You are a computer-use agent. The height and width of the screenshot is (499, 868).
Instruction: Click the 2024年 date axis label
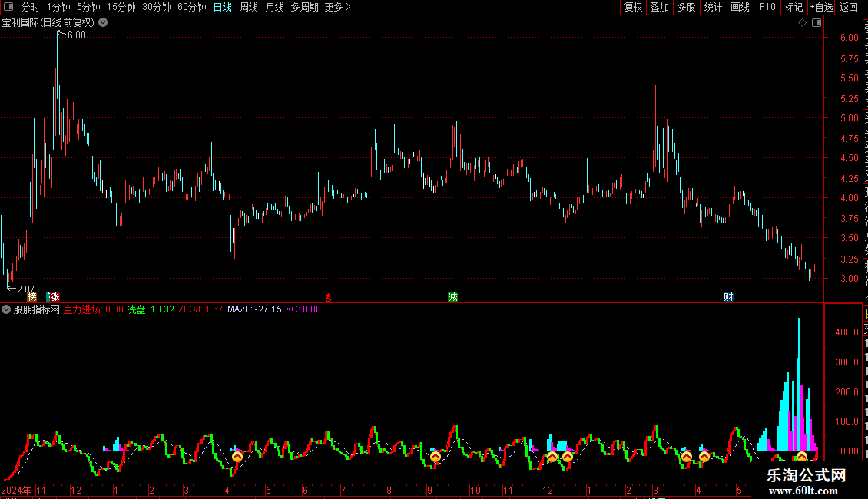[17, 490]
